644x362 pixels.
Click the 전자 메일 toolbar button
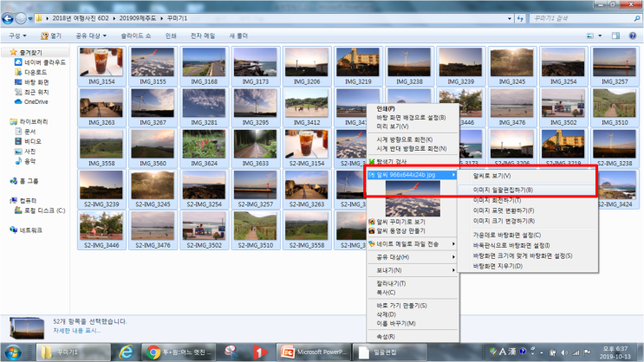tap(203, 36)
